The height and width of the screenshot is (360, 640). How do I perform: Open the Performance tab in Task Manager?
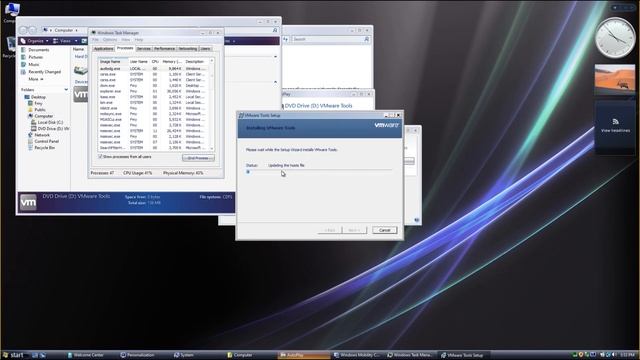[x=164, y=49]
